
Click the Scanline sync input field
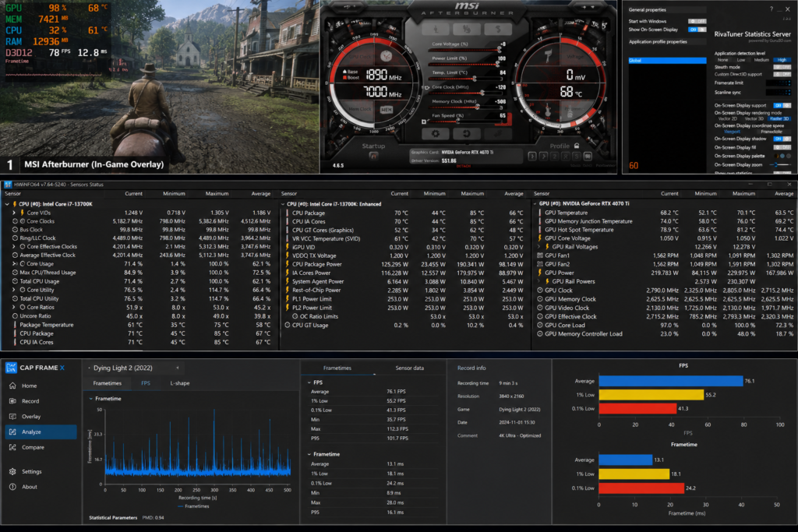click(x=779, y=92)
